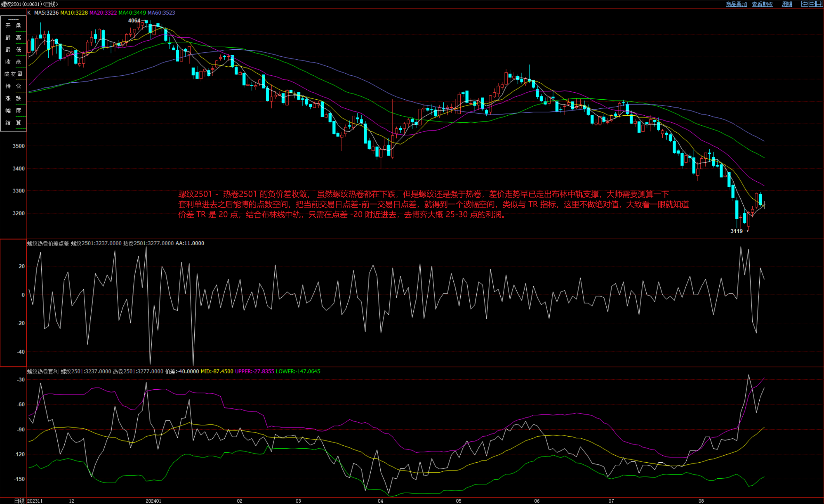Click the 螺纹热卷价差点差 indicator title
This screenshot has height=504, width=824.
click(48, 243)
